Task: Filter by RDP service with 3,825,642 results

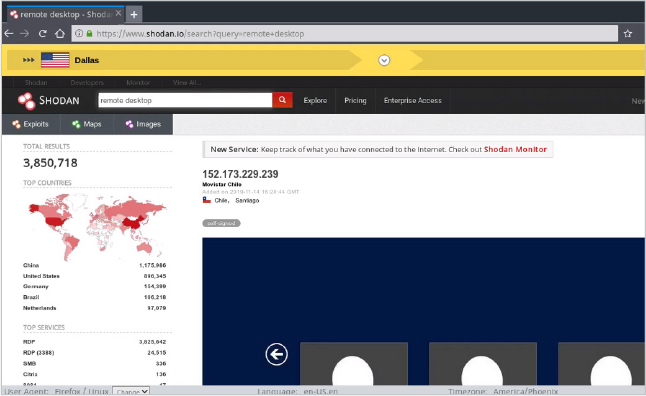Action: (29, 342)
